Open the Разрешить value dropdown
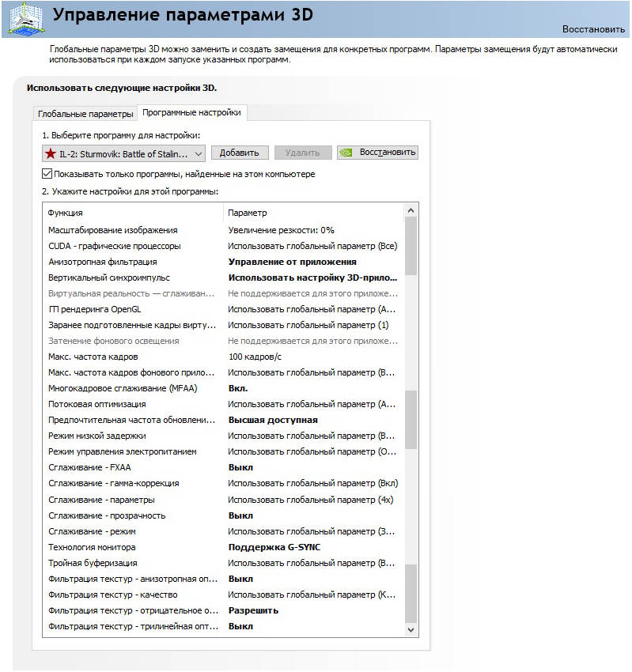This screenshot has height=672, width=632. (x=253, y=611)
